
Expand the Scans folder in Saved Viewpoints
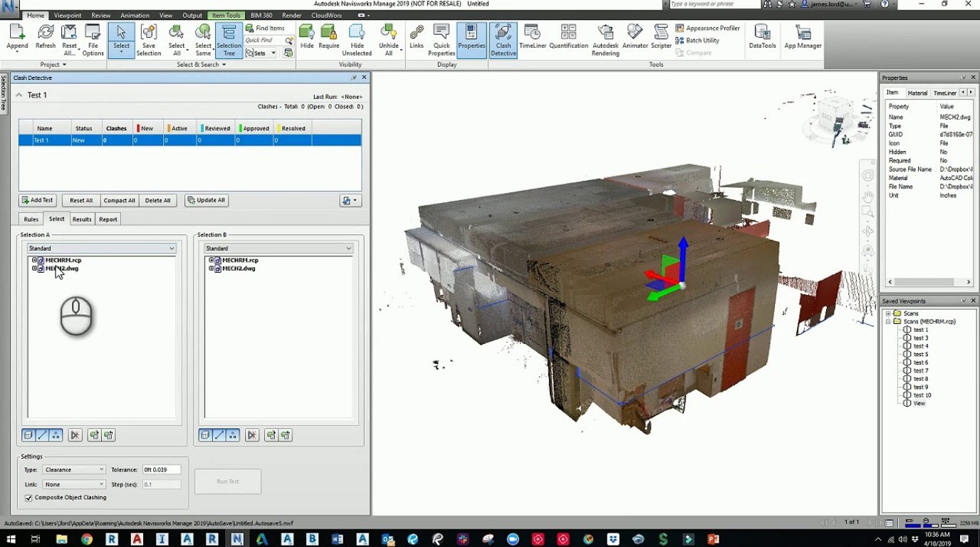(x=888, y=313)
